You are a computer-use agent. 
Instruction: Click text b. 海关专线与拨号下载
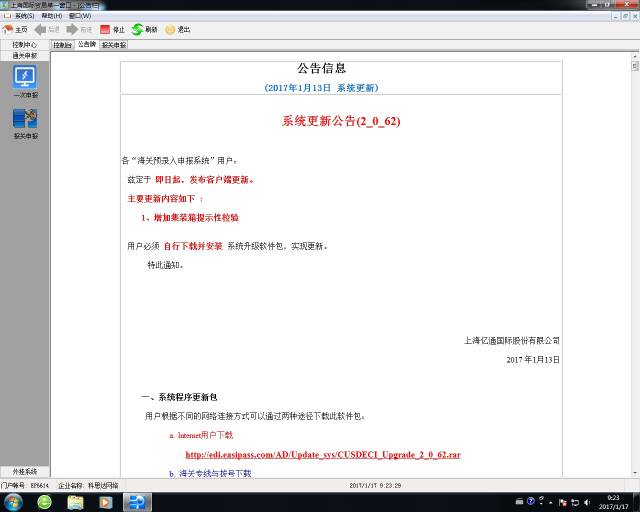tap(210, 473)
